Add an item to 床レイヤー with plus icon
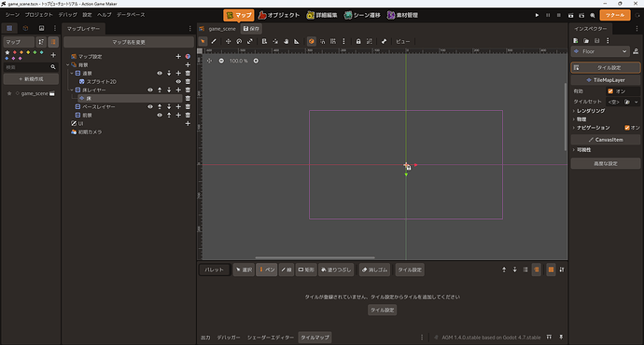644x345 pixels. [x=178, y=90]
